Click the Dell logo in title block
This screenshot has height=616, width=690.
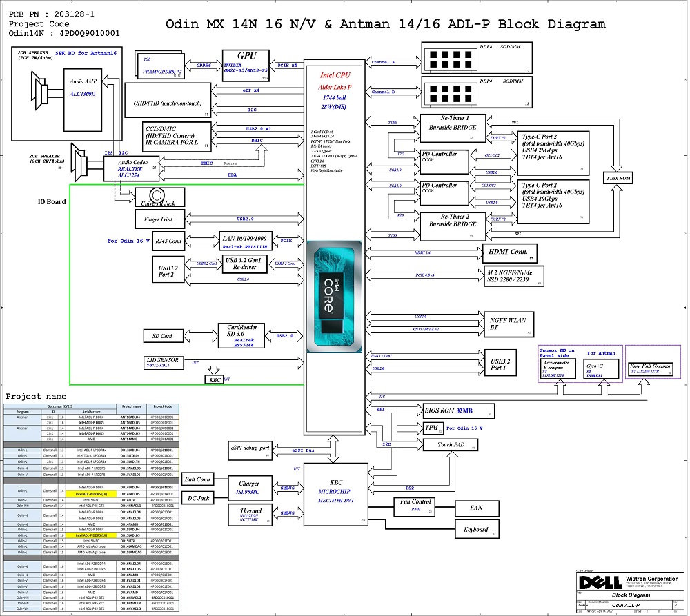tap(601, 583)
